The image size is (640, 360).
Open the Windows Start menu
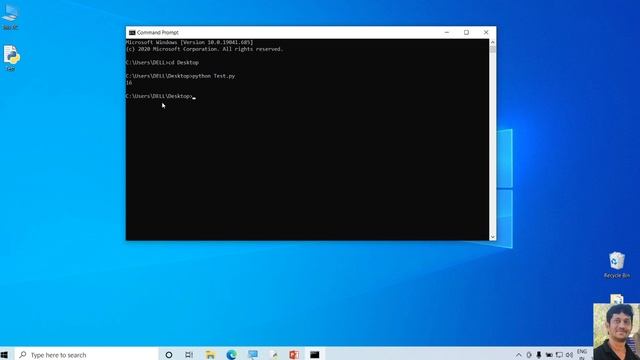[4, 355]
